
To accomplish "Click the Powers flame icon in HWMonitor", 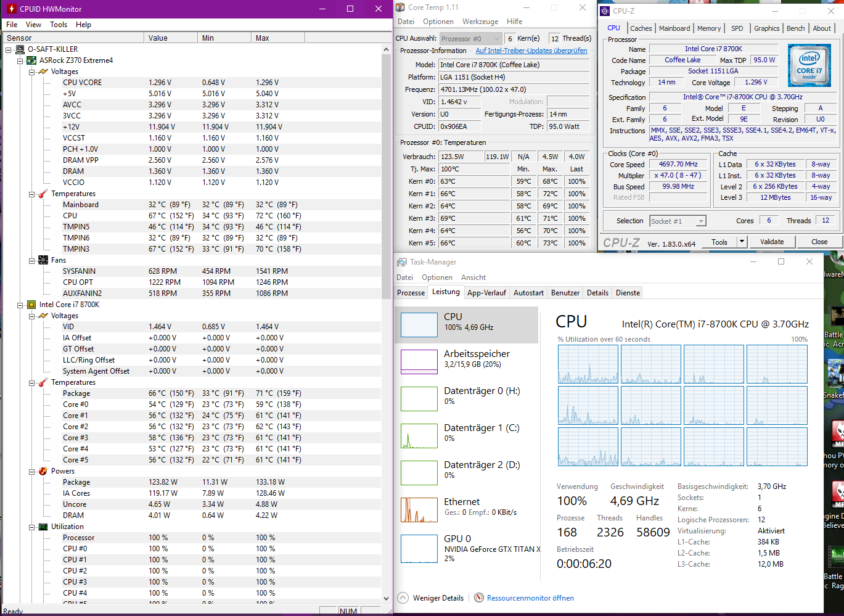I will pos(43,471).
